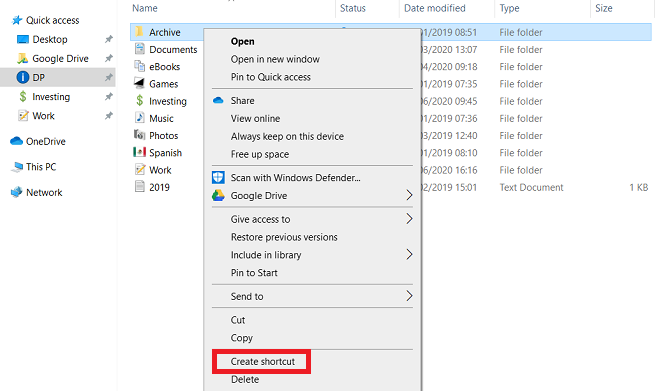The image size is (670, 391).
Task: Select Create shortcut menu entry
Action: 263,362
